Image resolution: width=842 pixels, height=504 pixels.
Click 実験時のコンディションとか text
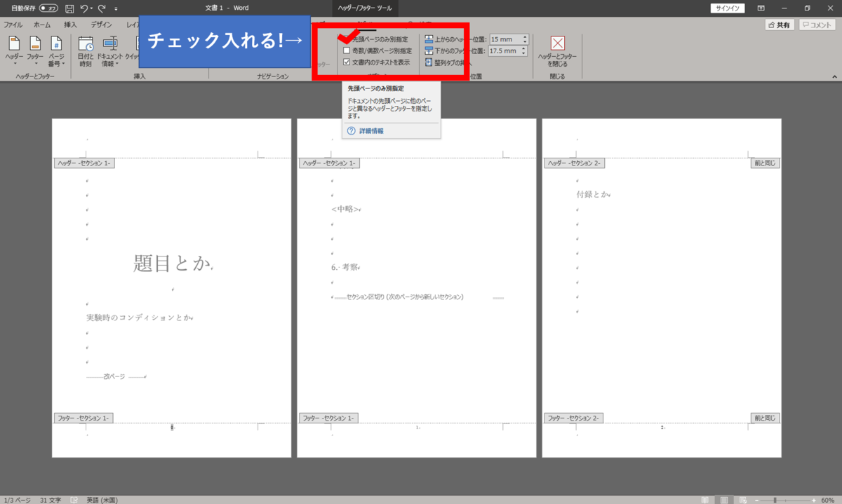click(x=138, y=318)
